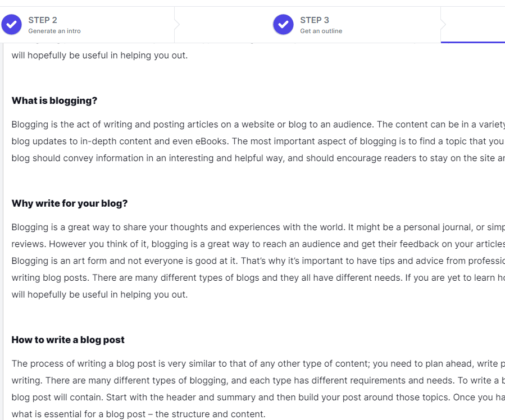Click the Get an outline step label
Screen dimensions: 505x420
click(321, 31)
